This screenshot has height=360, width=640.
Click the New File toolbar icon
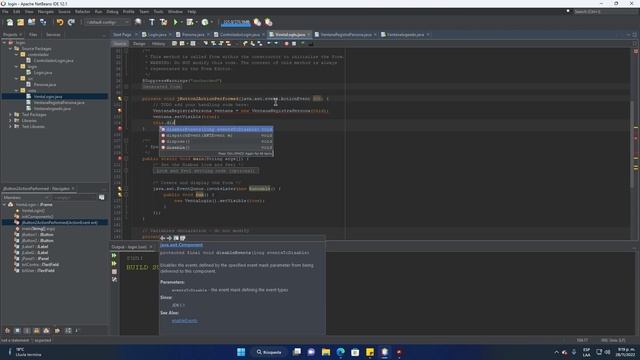[9, 22]
